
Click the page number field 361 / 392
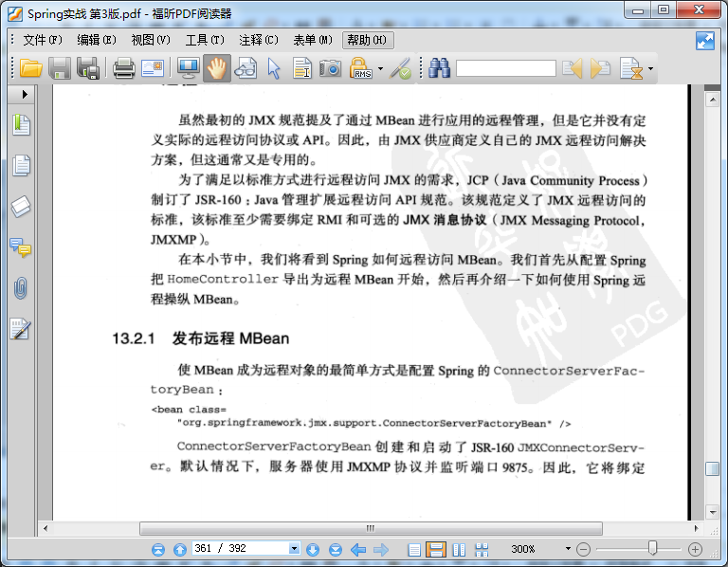point(241,548)
